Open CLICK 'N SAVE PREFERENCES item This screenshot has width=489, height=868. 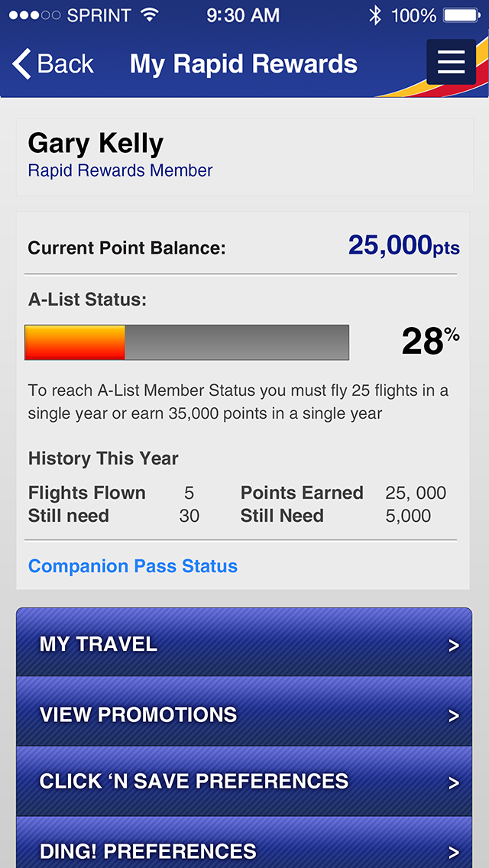click(194, 781)
